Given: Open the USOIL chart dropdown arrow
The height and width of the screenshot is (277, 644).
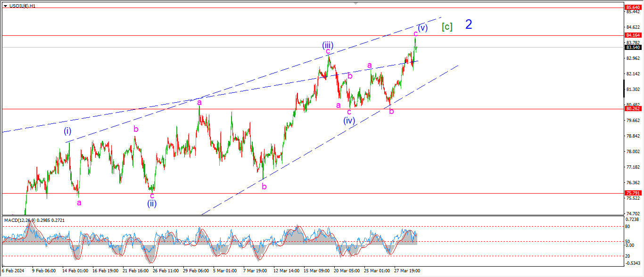Looking at the screenshot, I should point(5,5).
